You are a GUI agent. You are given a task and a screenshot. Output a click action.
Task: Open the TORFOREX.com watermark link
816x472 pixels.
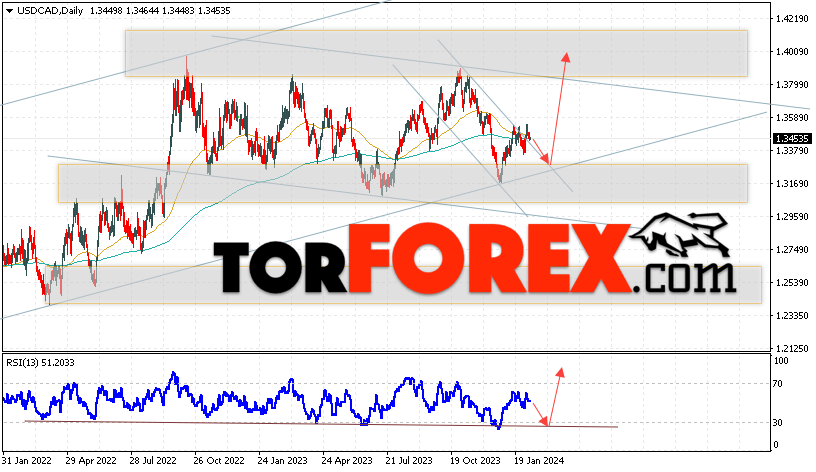475,258
